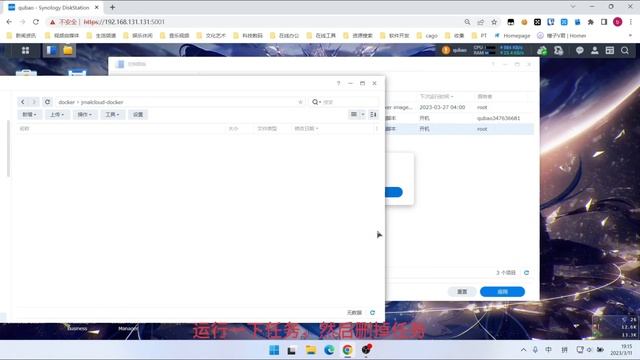The height and width of the screenshot is (360, 640).
Task: Open the 新增 create dropdown
Action: [29, 115]
